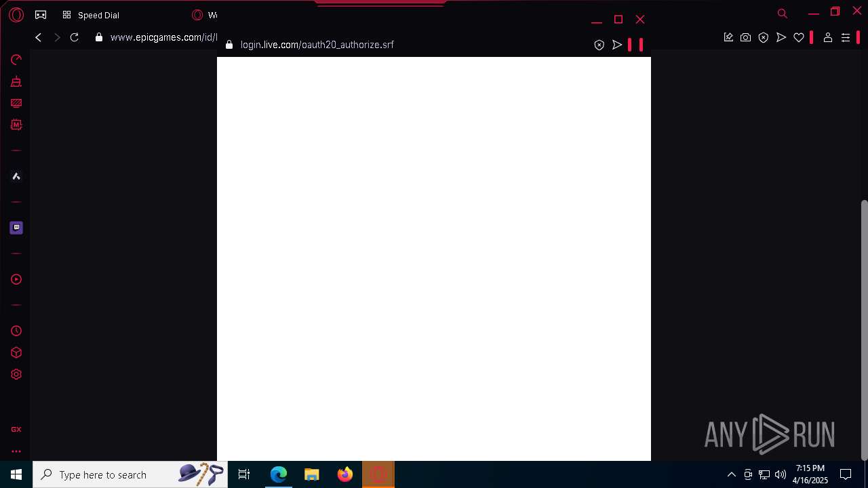This screenshot has width=868, height=488.
Task: Close the login.live.com popup window
Action: pos(640,20)
